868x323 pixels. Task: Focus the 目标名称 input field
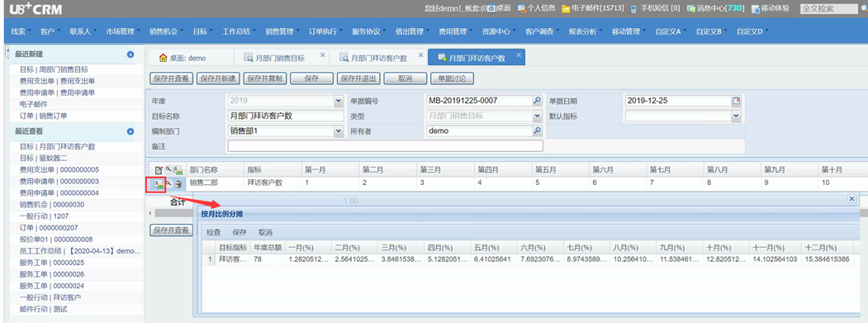(x=286, y=116)
